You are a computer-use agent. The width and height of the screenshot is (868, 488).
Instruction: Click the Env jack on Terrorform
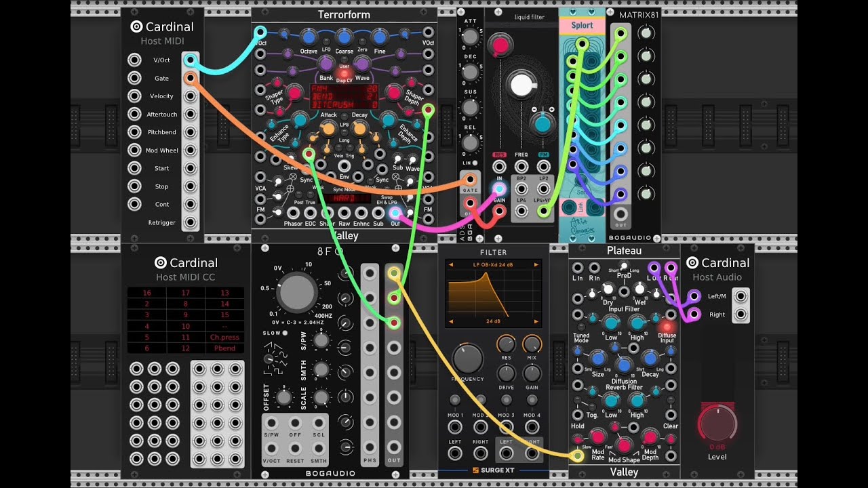tap(344, 165)
